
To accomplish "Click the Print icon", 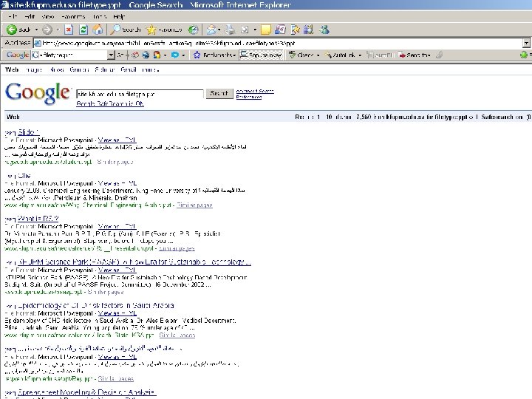I will click(231, 30).
